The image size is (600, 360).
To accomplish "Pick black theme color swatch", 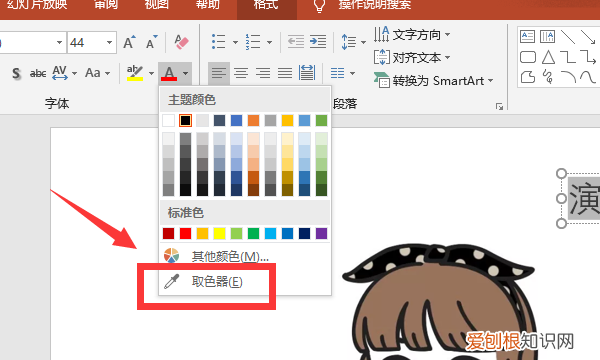I will (x=185, y=121).
